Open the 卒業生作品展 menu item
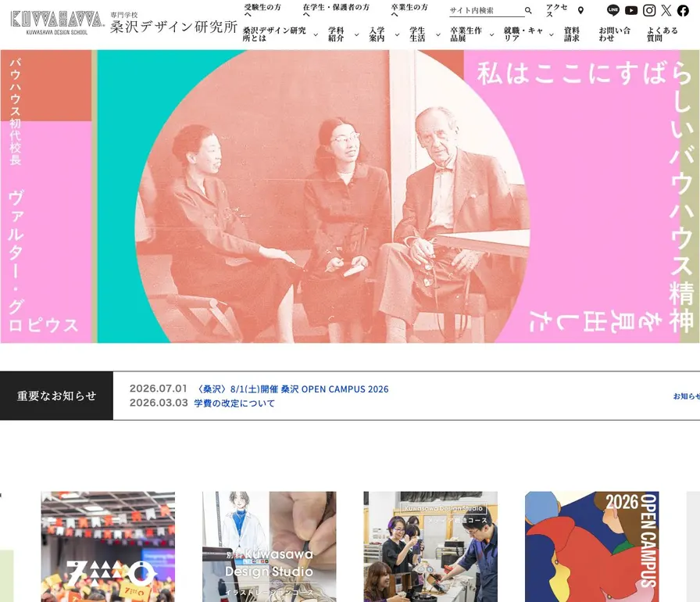Screen dimensions: 700x602 [x=466, y=34]
